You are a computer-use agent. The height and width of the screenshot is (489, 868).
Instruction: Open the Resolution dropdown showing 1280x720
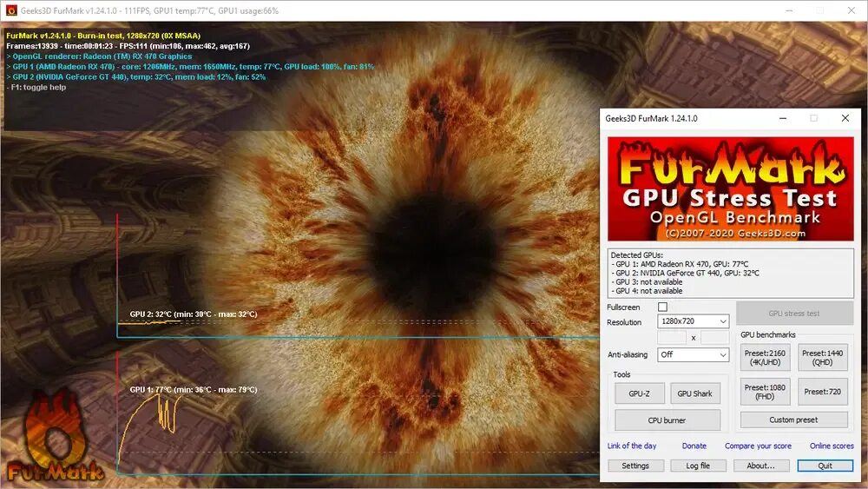[693, 321]
